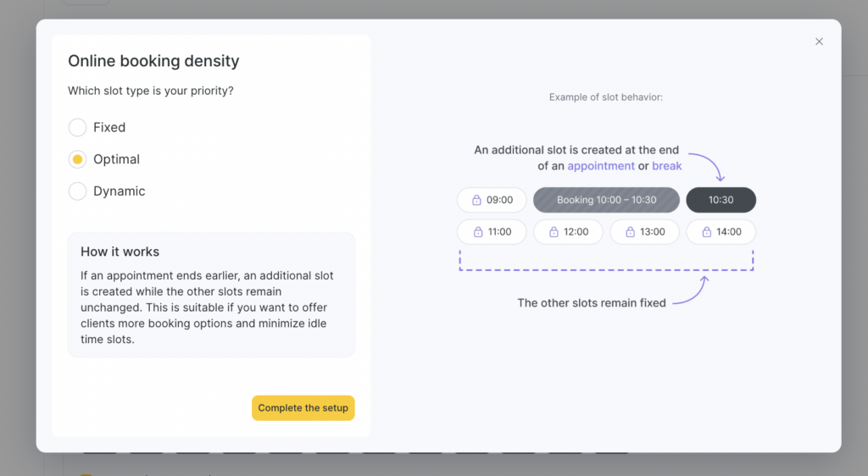868x476 pixels.
Task: Click the 'Which slot type is your priority?' text
Action: (151, 91)
